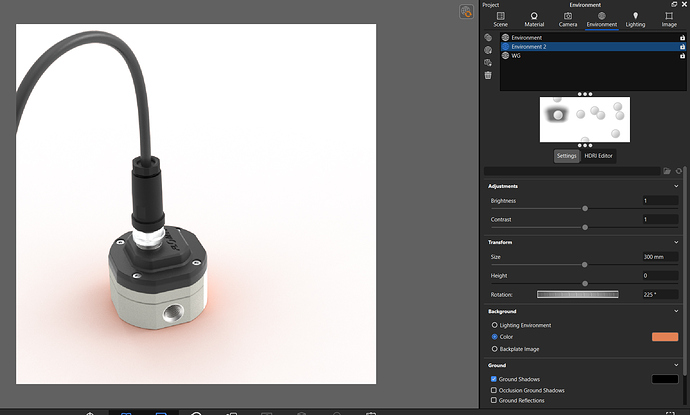Toggle the lock icon on Environment row
The height and width of the screenshot is (415, 690).
(683, 38)
